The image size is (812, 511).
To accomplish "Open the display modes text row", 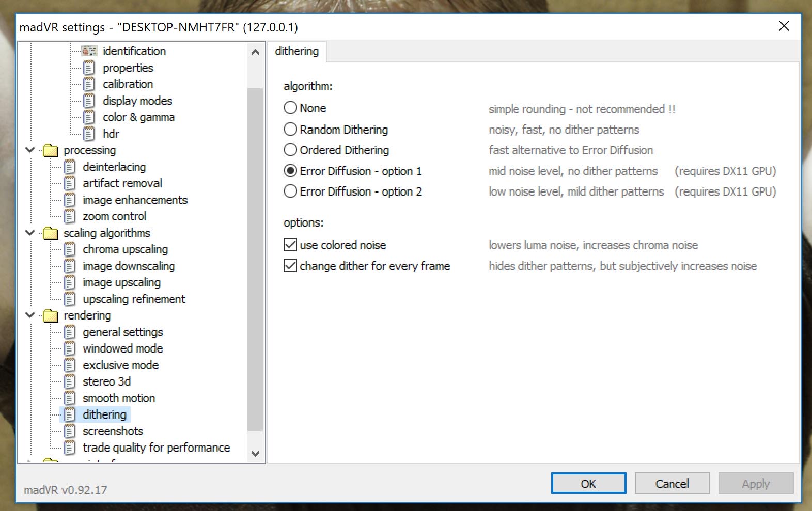I will coord(137,101).
